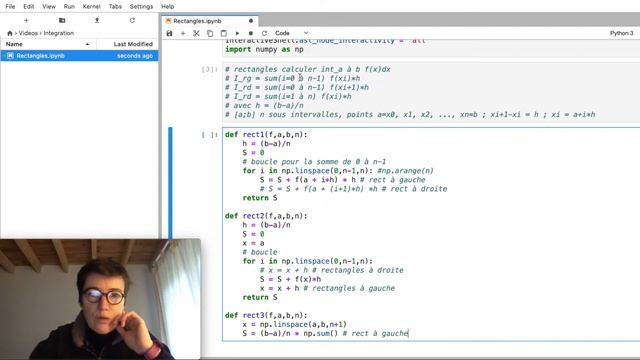
Task: Select Rectangles.ipynb in the file list
Action: (x=79, y=56)
